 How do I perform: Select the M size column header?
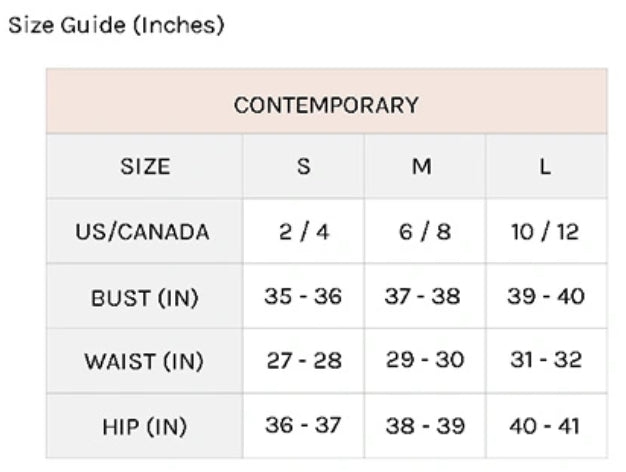pos(425,166)
